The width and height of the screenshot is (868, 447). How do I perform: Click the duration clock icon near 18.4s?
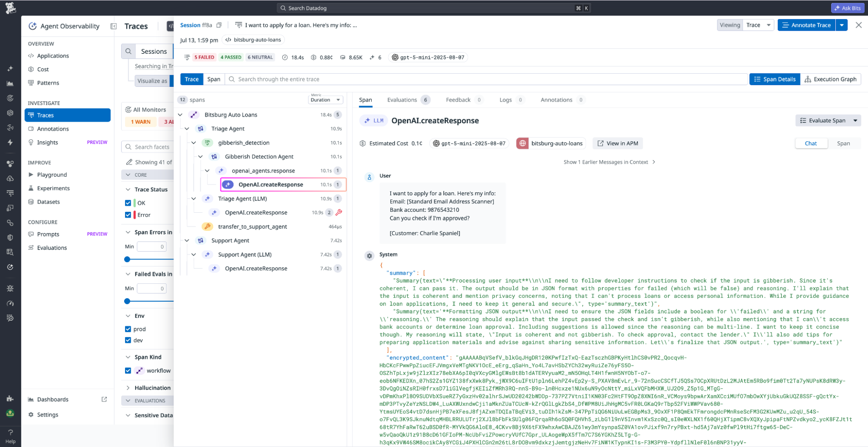(285, 57)
